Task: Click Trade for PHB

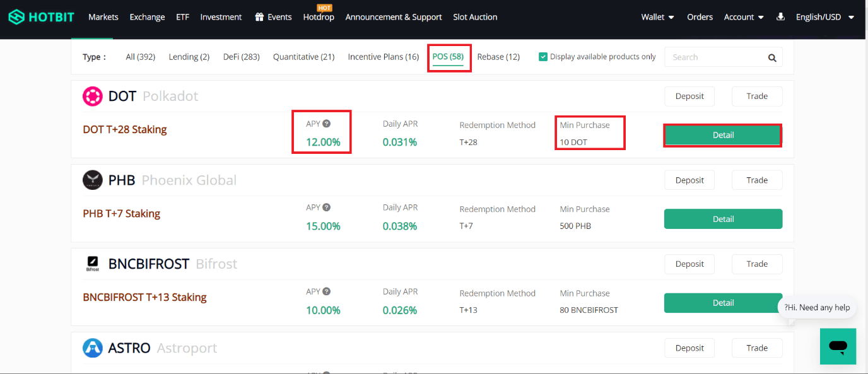Action: [757, 180]
